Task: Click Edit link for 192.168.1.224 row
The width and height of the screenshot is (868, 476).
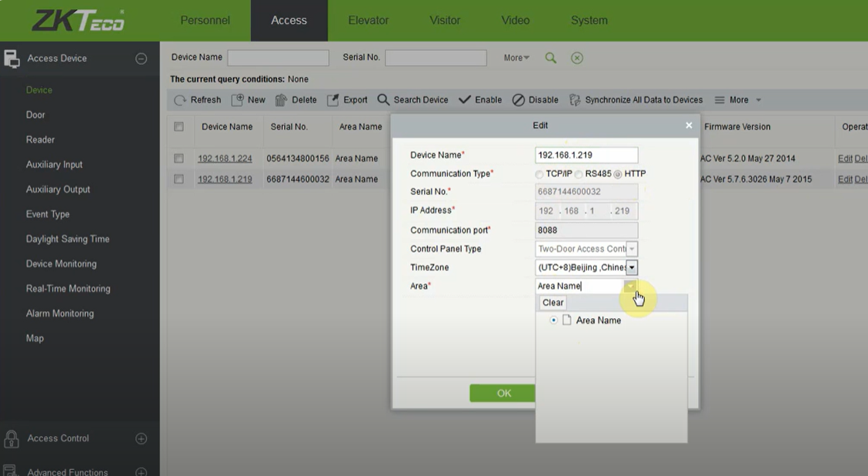Action: click(x=845, y=159)
